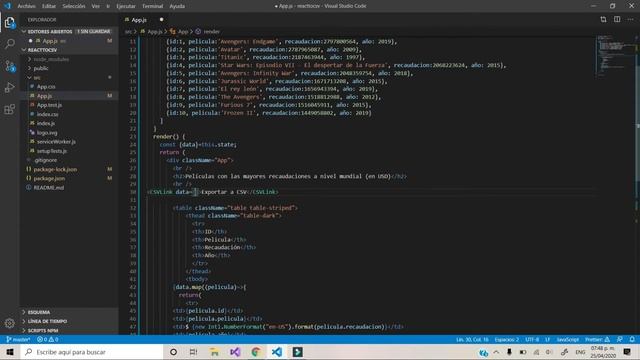Viewport: 640px width, 360px height.
Task: Open the Extensions view
Action: point(10,109)
